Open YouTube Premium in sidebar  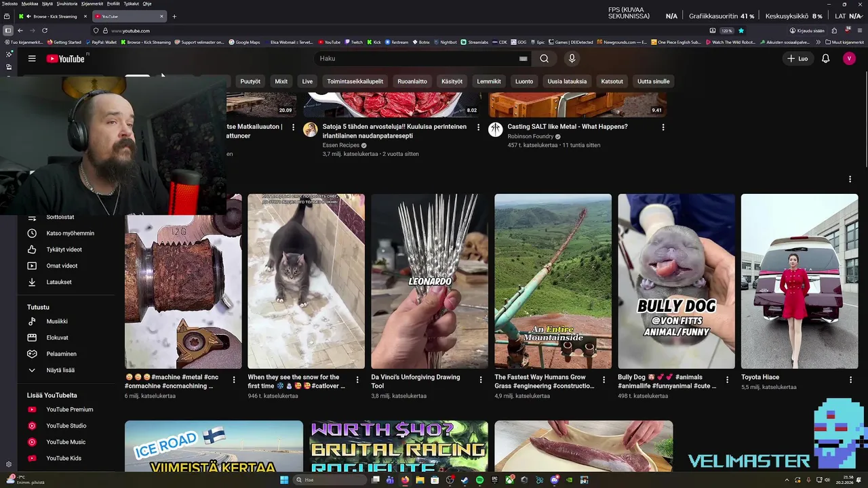coord(69,409)
